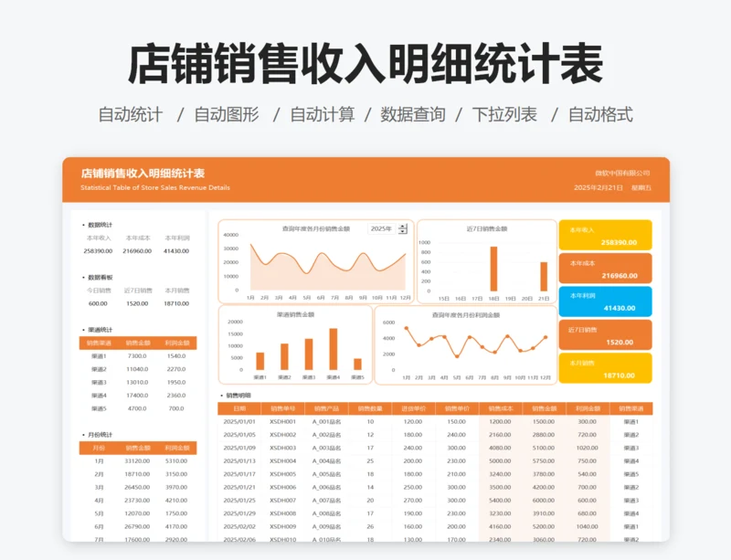Select the 销售渠道 header in the channel stats table
The image size is (731, 560).
(99, 343)
